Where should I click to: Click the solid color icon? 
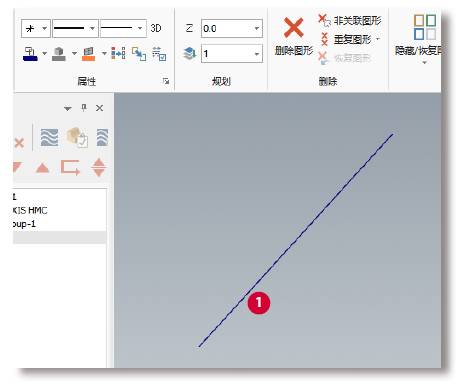(59, 54)
